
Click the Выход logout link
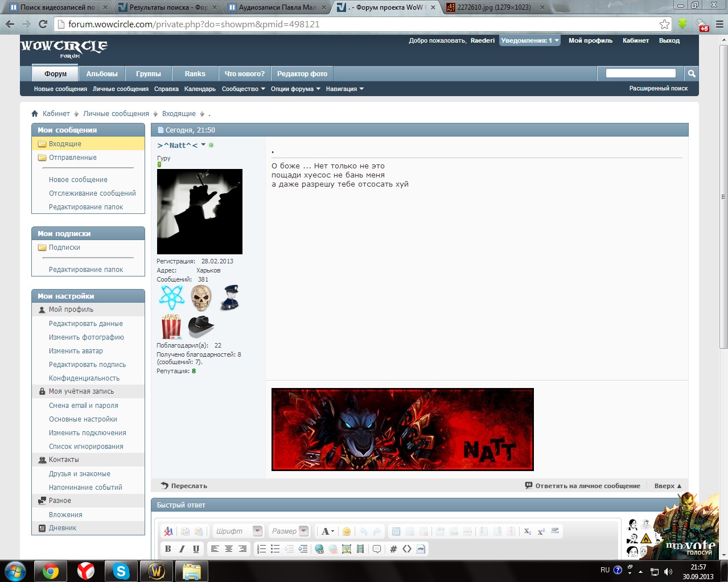pos(669,40)
